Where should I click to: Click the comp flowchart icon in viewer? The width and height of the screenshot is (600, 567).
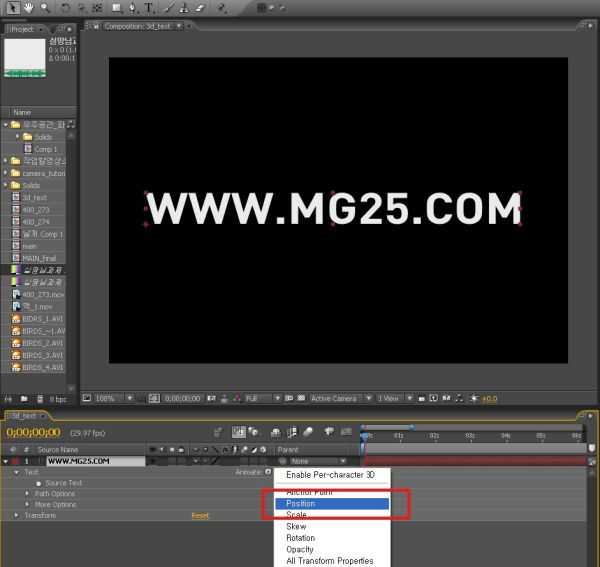coord(460,398)
